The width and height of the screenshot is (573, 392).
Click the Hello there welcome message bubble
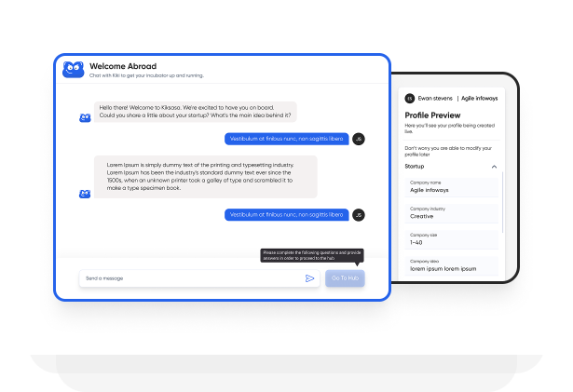click(x=196, y=111)
